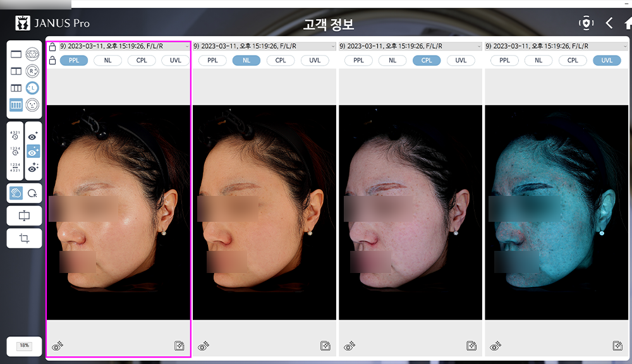
Task: Choose PPL mode in the second panel
Action: click(x=212, y=61)
